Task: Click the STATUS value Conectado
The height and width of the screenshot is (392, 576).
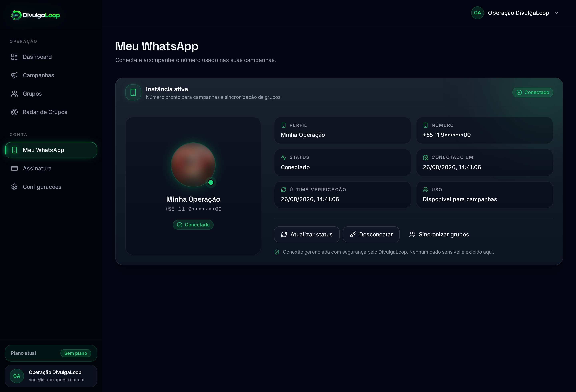Action: pyautogui.click(x=295, y=167)
